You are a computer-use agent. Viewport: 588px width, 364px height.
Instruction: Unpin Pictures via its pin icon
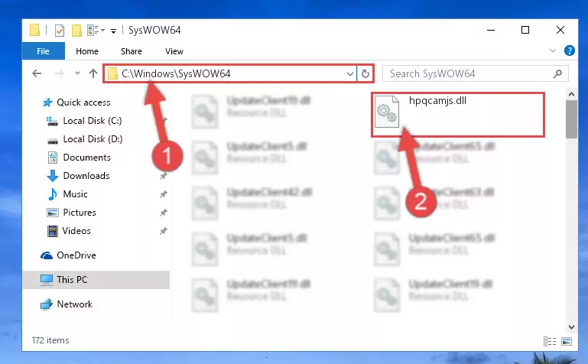(163, 213)
